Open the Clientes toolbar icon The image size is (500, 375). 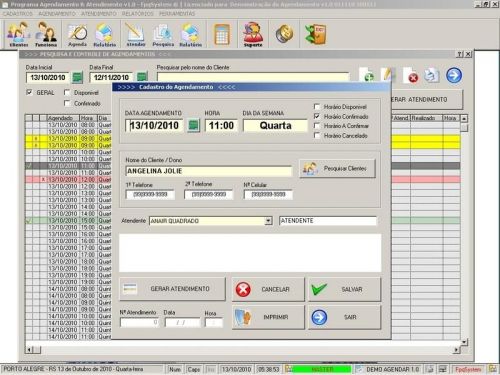click(x=19, y=34)
